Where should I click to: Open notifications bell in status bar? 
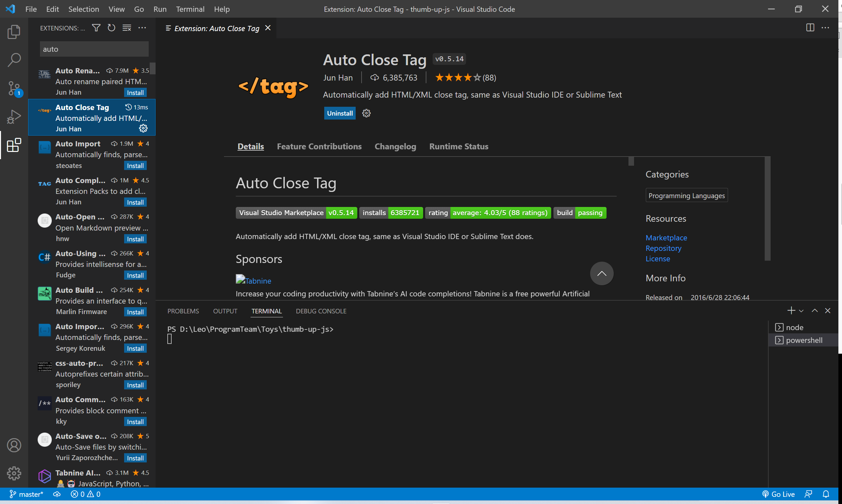click(x=826, y=494)
